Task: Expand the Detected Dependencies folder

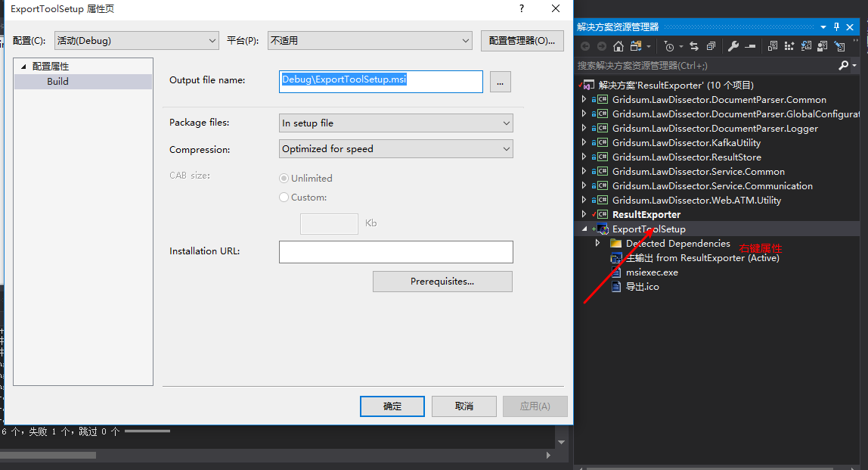Action: [597, 244]
